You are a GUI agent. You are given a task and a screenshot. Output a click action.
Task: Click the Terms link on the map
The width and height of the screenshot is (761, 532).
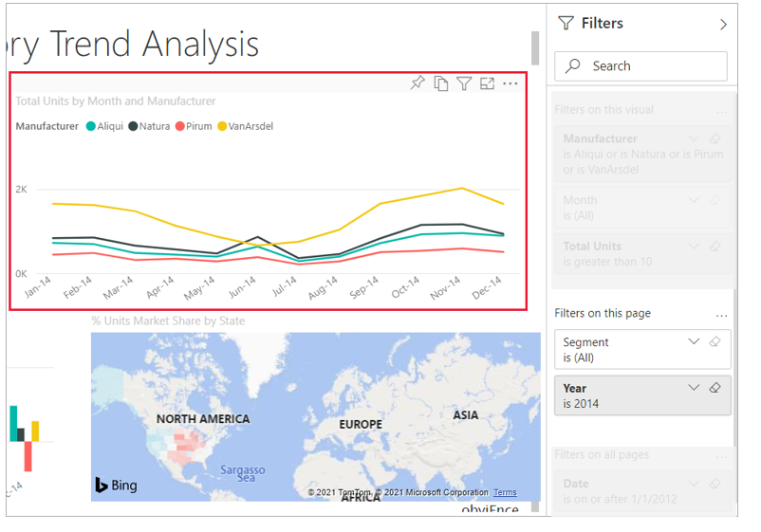505,492
